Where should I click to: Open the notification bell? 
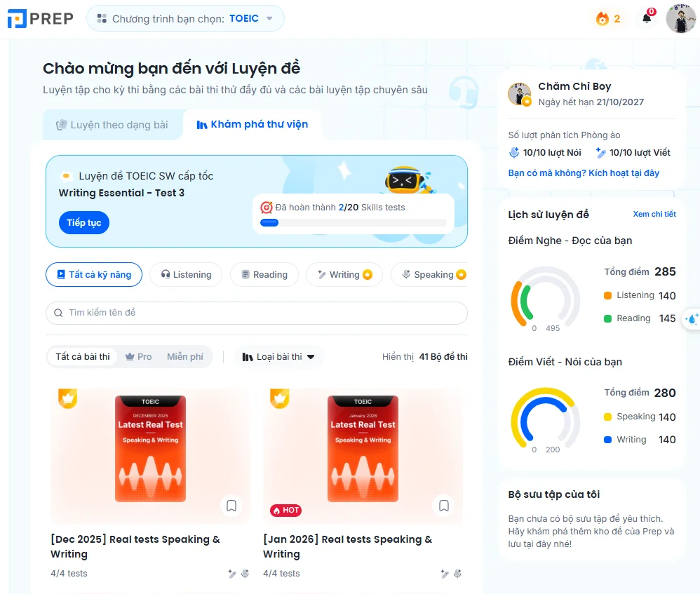point(647,18)
